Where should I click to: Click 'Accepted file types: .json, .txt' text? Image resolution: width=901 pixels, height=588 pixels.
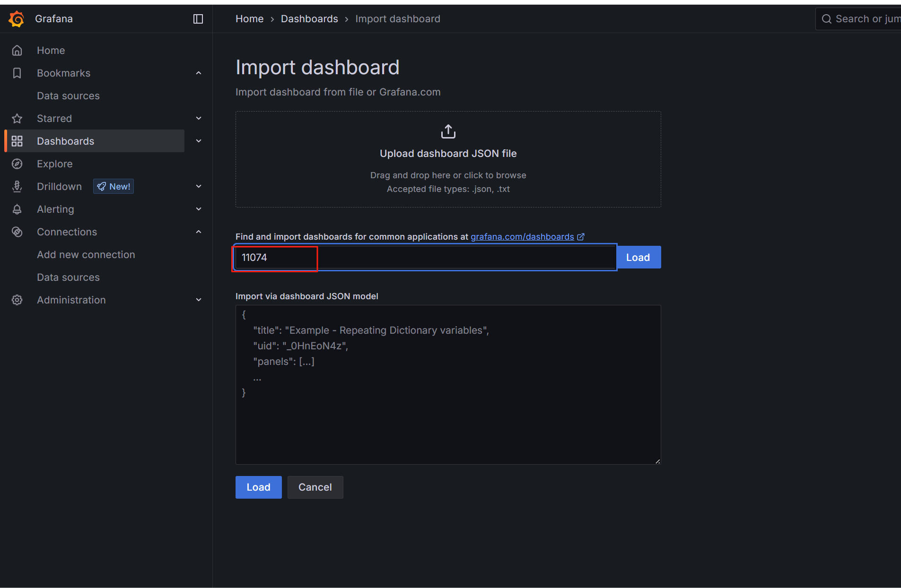[x=448, y=189]
